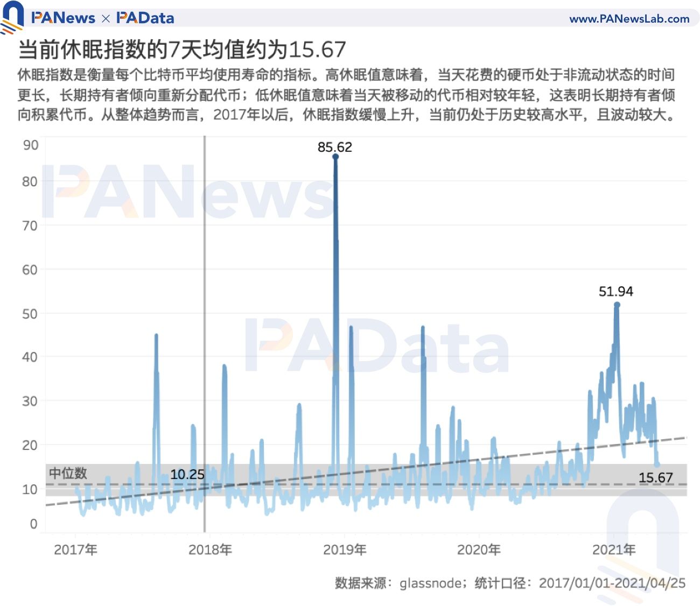Select the 2018年 axis label
The width and height of the screenshot is (700, 606).
point(210,549)
